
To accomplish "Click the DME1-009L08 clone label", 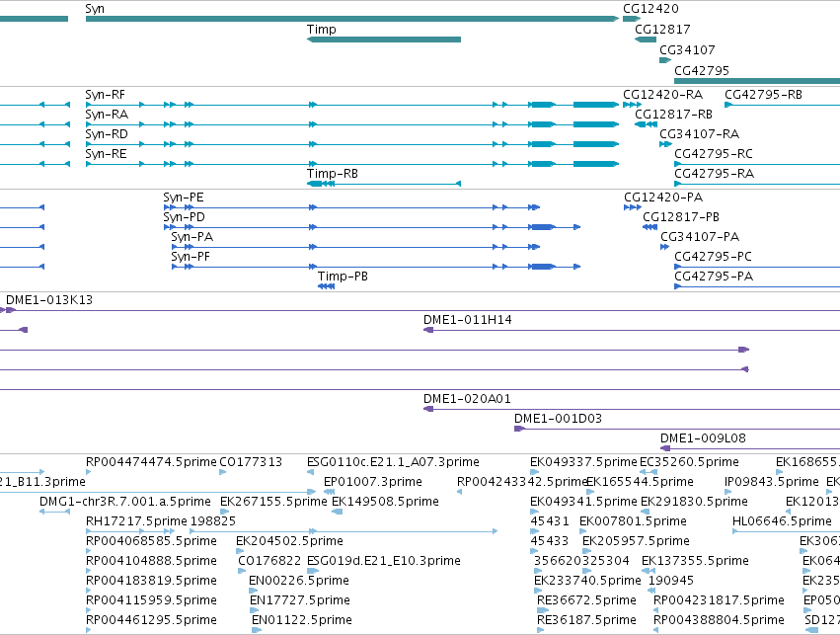I will [x=703, y=438].
